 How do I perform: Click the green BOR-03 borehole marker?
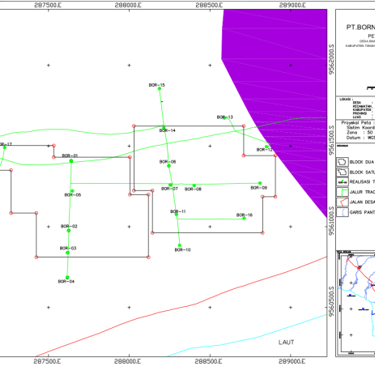pos(68,253)
